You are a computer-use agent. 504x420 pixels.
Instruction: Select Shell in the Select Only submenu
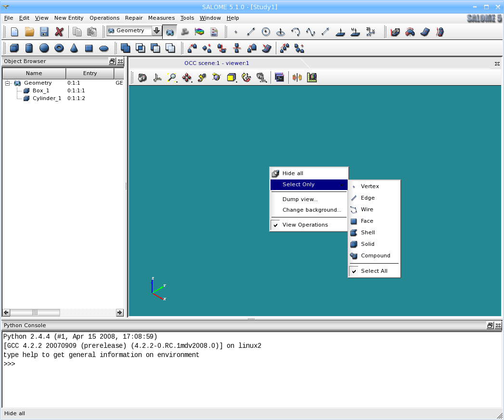pyautogui.click(x=374, y=233)
